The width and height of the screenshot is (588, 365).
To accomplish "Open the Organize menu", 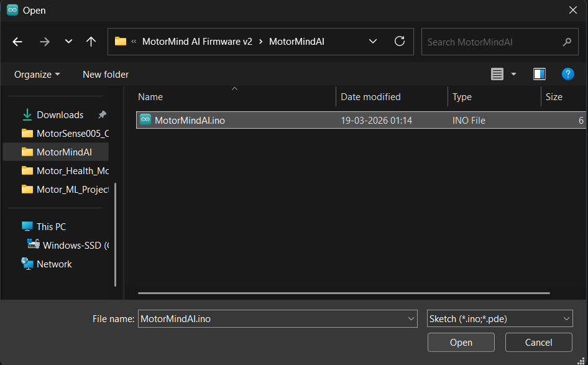I will pos(37,74).
